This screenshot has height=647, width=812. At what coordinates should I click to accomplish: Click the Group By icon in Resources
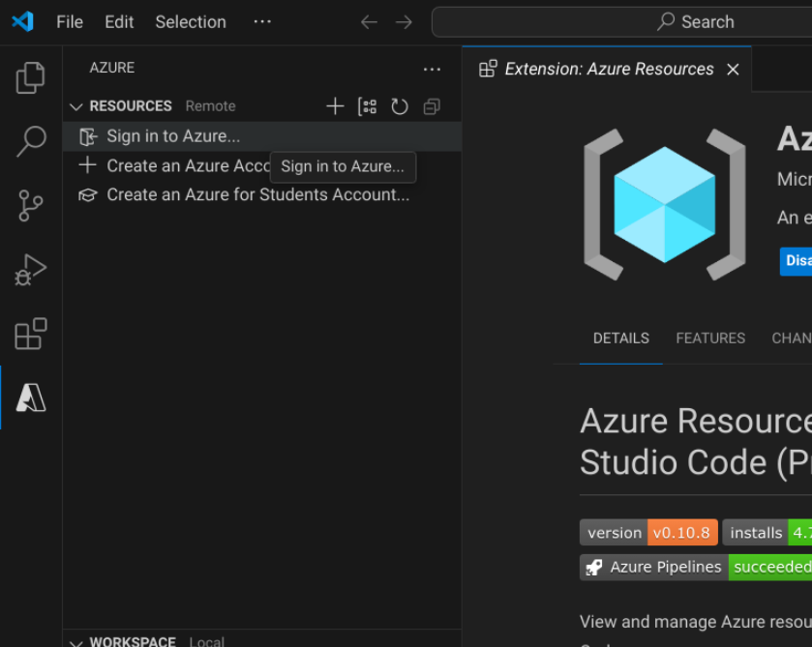pyautogui.click(x=367, y=106)
